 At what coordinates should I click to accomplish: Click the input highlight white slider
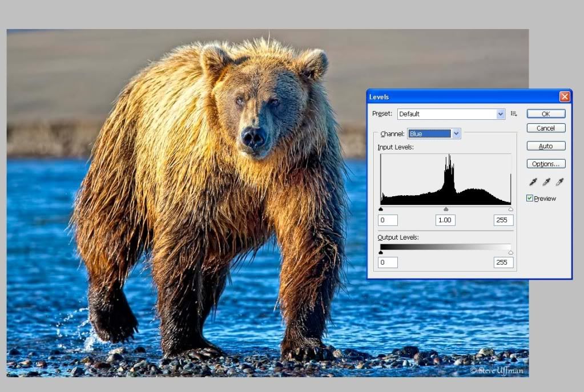click(510, 209)
